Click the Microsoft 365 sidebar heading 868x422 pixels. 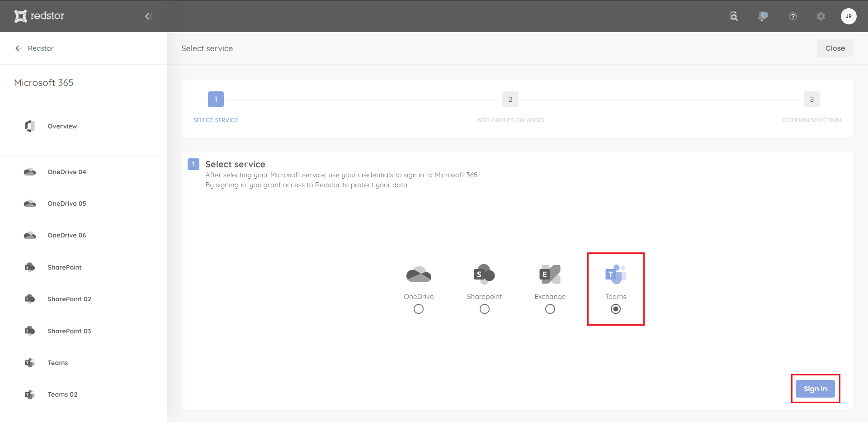tap(44, 83)
